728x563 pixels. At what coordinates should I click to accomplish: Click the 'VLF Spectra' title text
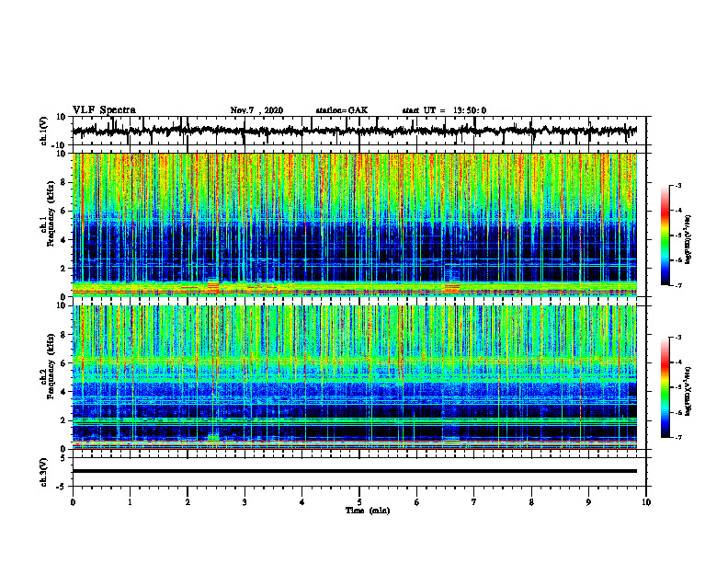coord(104,110)
